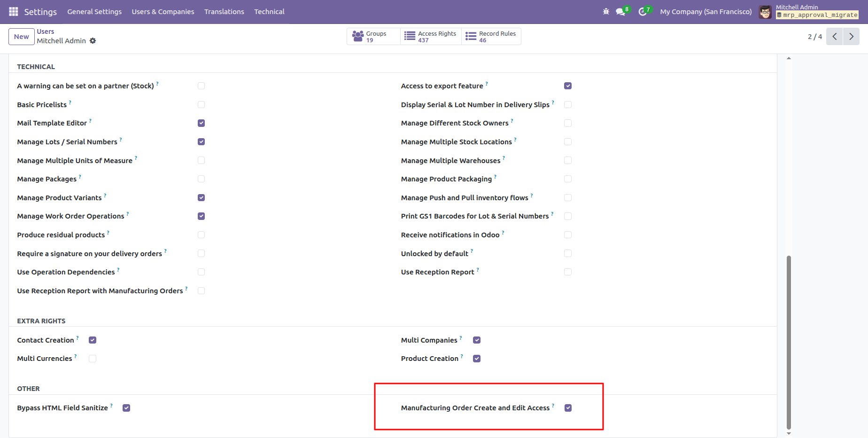Open the General Settings menu
Image resolution: width=868 pixels, height=438 pixels.
[x=94, y=12]
